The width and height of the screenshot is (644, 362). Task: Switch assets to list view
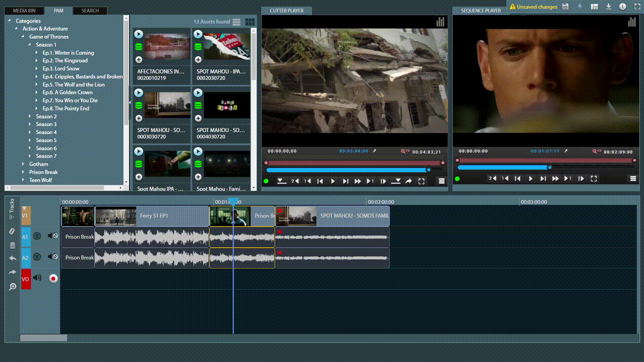click(x=237, y=22)
